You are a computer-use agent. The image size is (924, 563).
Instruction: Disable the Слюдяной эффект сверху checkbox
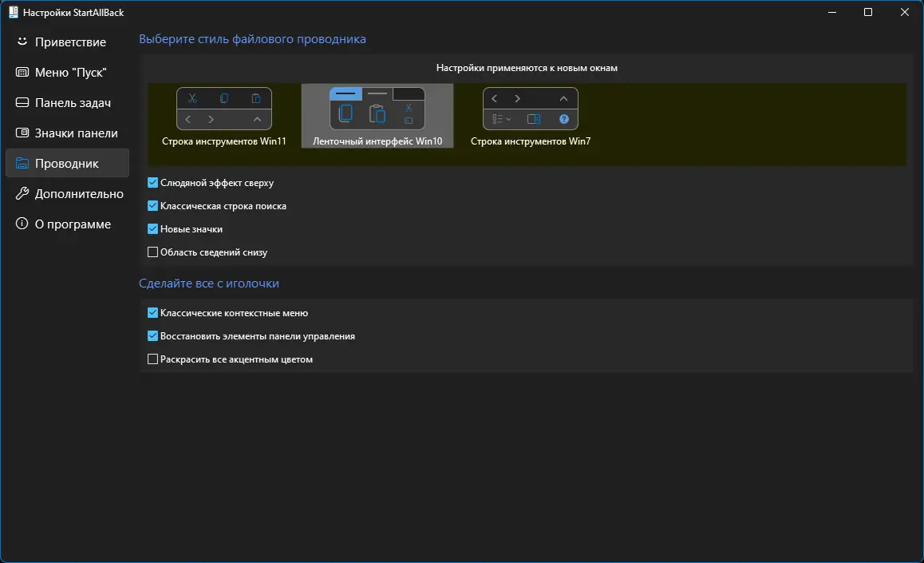tap(152, 183)
